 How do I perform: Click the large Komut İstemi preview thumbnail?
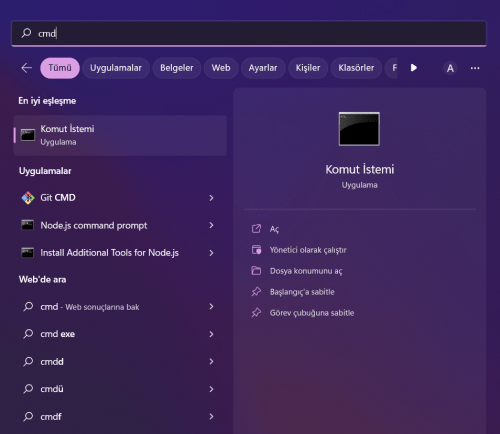pos(359,129)
